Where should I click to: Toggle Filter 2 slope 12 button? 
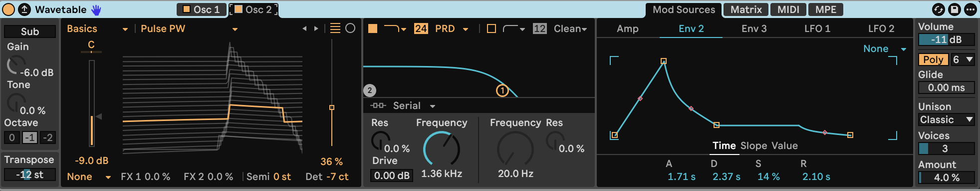point(539,28)
